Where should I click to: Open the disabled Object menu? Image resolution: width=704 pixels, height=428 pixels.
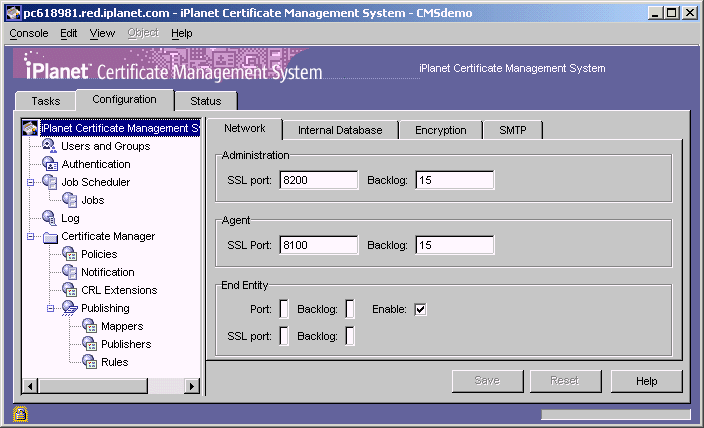(143, 33)
